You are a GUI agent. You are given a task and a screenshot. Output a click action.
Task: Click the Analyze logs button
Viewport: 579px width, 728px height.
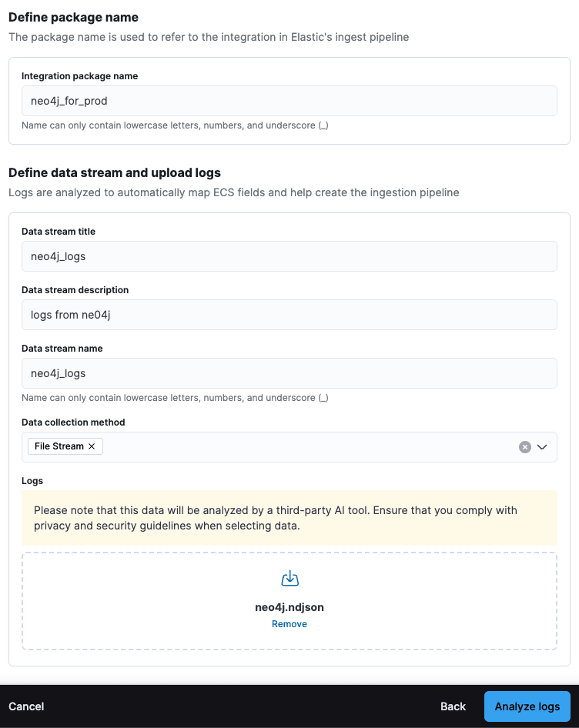click(x=527, y=706)
